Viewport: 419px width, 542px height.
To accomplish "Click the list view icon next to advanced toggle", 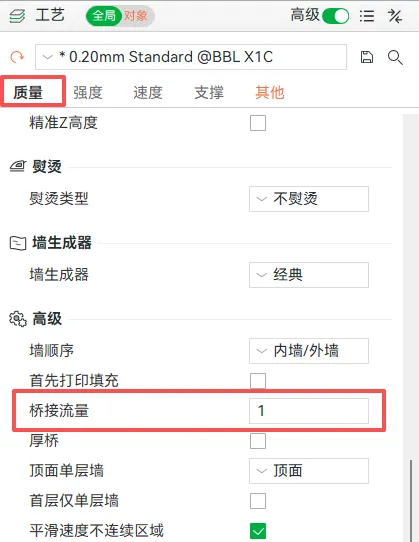I will [x=367, y=16].
